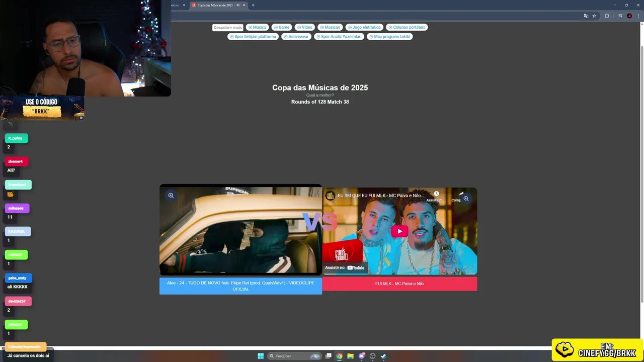Image resolution: width=644 pixels, height=362 pixels.
Task: Open Discord from the taskbar
Action: coord(361,356)
